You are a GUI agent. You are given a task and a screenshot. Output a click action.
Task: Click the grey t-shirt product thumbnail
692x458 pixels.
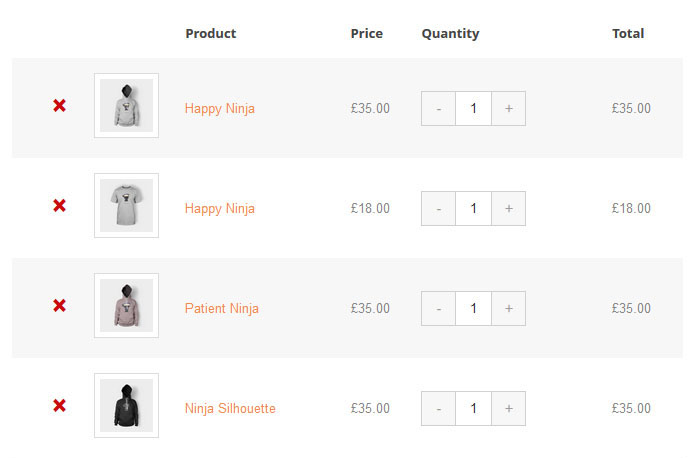[126, 206]
